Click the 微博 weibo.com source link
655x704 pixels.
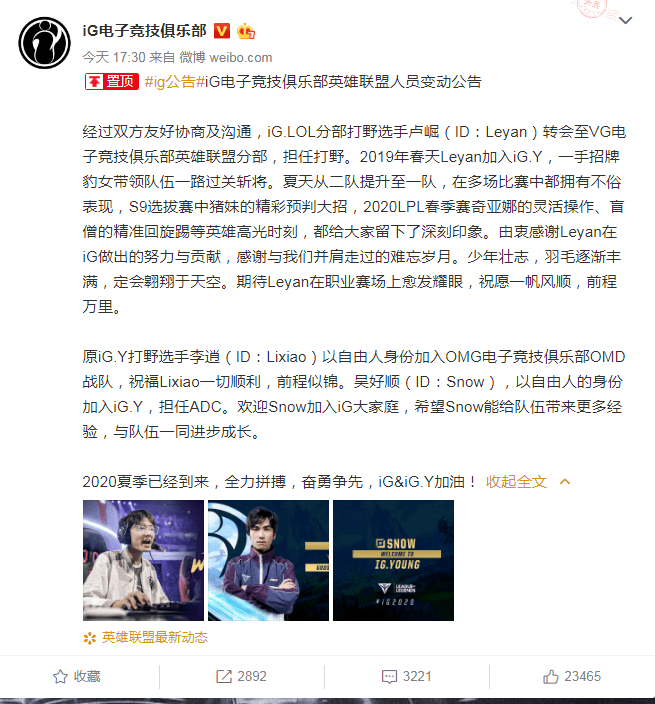click(226, 57)
